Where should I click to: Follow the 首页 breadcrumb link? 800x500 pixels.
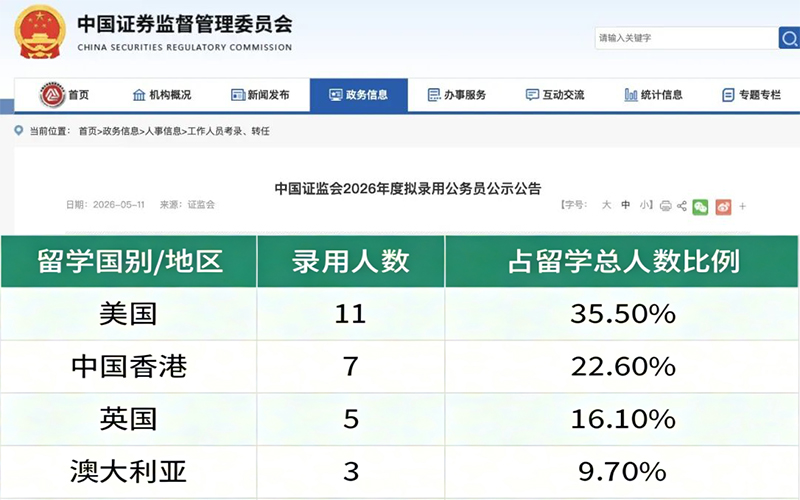[87, 131]
